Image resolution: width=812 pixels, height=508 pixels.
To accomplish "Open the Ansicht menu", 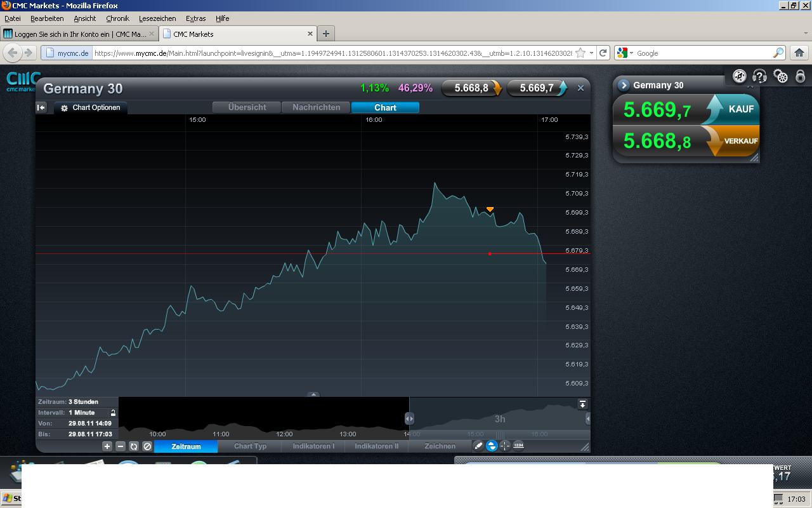I will (x=84, y=18).
